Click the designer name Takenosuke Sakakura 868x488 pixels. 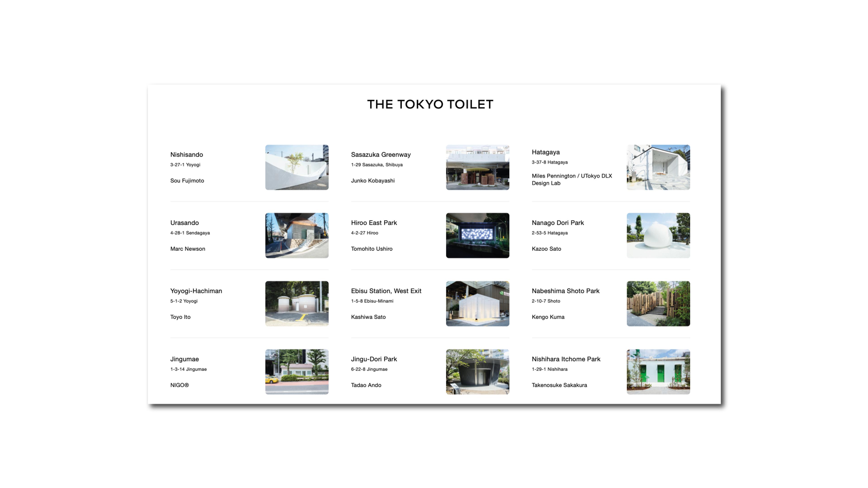[x=559, y=385]
